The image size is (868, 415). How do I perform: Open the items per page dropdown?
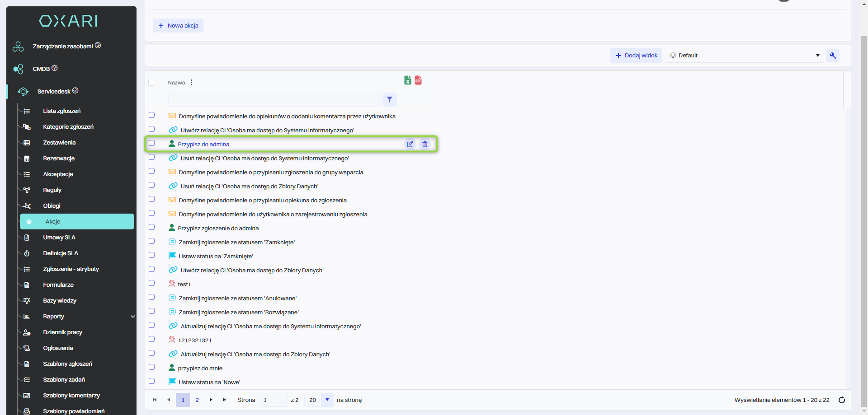327,400
